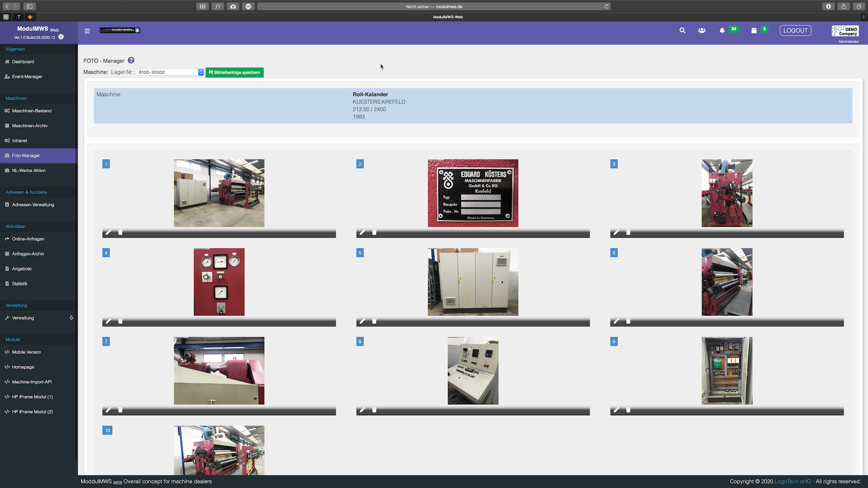Click the hamburger menu icon

point(87,31)
